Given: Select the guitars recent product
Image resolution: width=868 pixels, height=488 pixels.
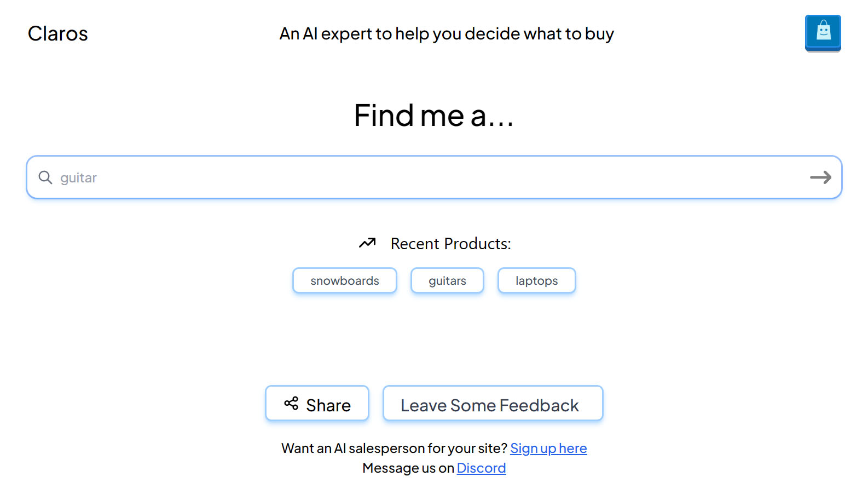Looking at the screenshot, I should (447, 280).
